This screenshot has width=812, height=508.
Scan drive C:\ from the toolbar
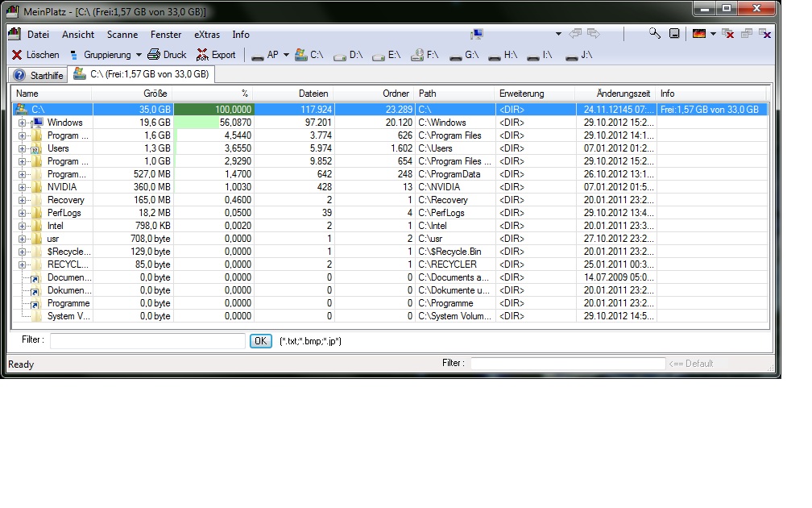[x=309, y=55]
